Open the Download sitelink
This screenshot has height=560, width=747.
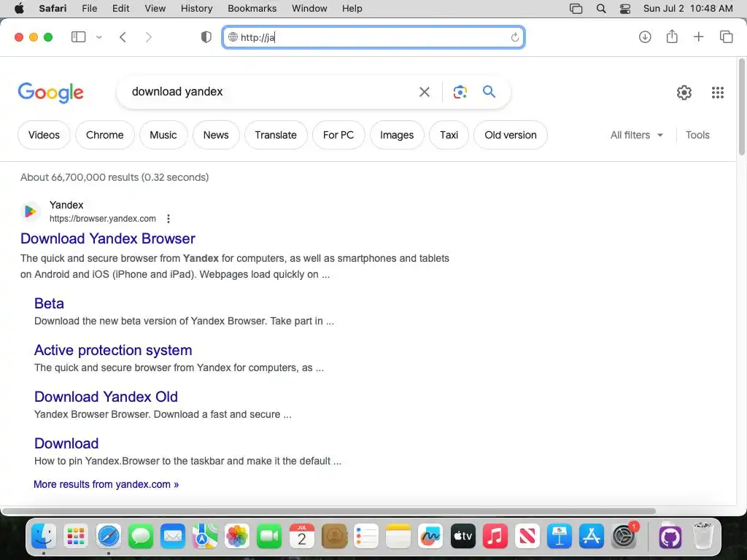click(x=66, y=443)
